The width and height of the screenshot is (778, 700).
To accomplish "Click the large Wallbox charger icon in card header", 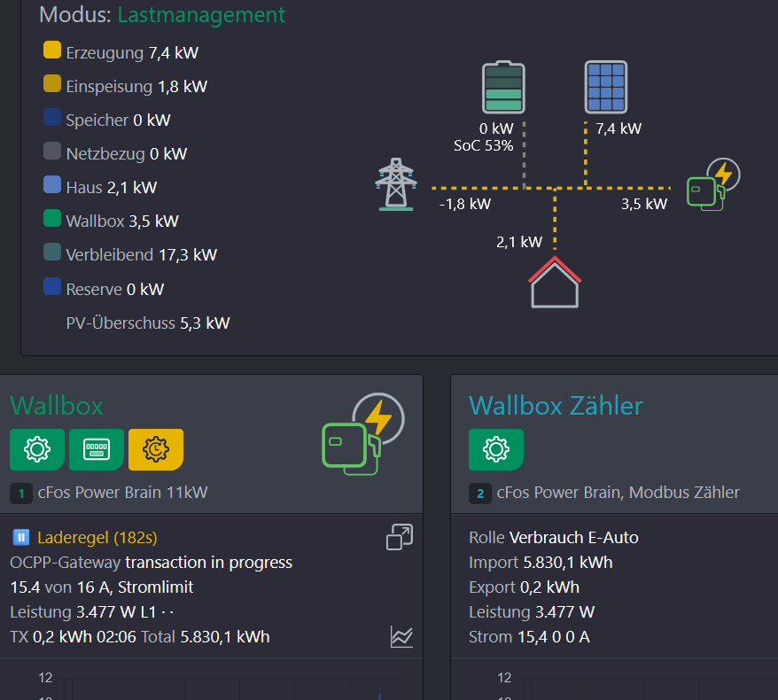I will click(363, 433).
